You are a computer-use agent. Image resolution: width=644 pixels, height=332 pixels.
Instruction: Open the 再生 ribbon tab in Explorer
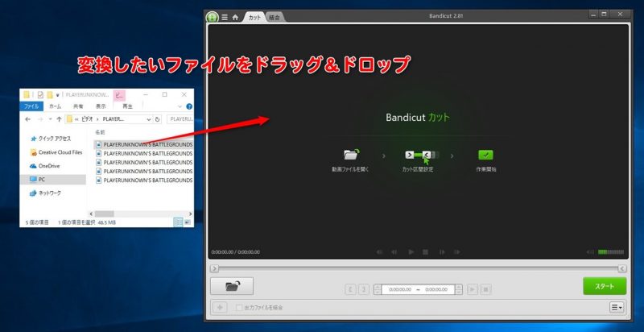[x=127, y=106]
